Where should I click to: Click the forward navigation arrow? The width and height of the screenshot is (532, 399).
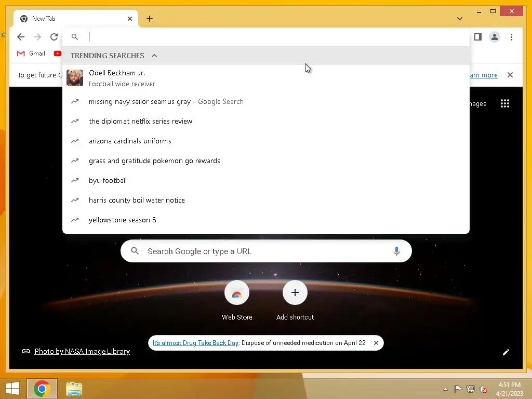(37, 37)
